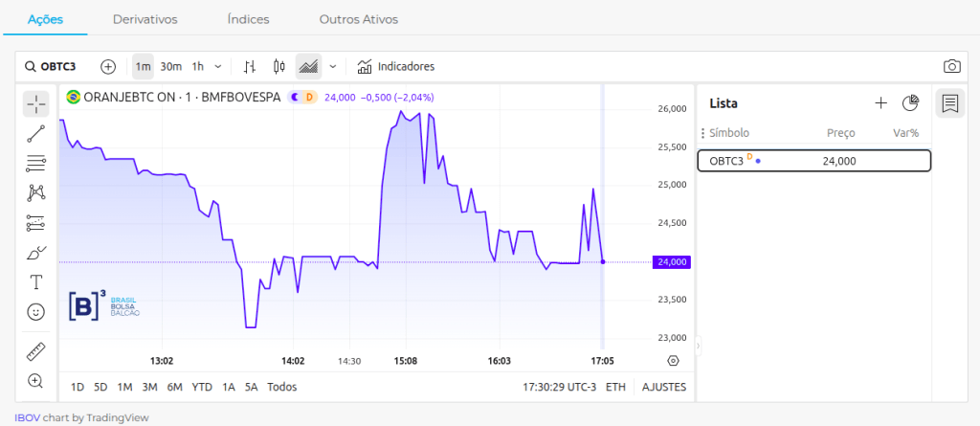Select the Text annotation tool
The image size is (980, 426).
tap(35, 281)
